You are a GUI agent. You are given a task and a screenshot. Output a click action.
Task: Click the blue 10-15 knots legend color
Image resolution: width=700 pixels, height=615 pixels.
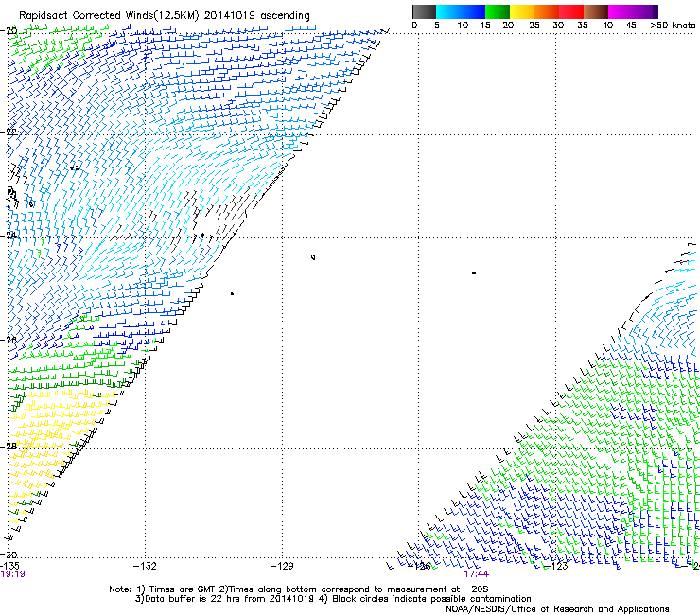point(473,11)
